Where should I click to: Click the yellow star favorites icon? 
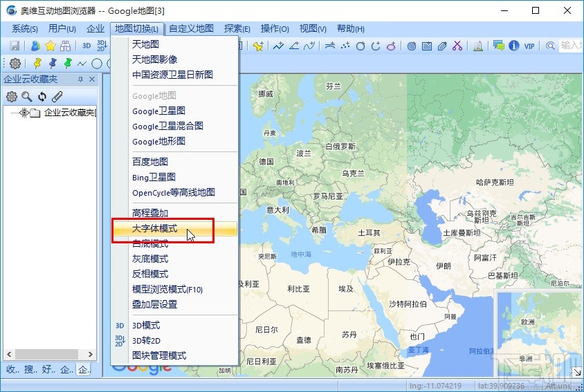(51, 46)
